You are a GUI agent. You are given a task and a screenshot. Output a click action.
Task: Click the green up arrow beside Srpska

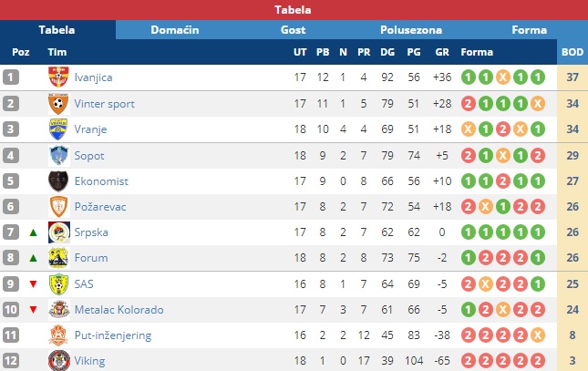point(34,232)
